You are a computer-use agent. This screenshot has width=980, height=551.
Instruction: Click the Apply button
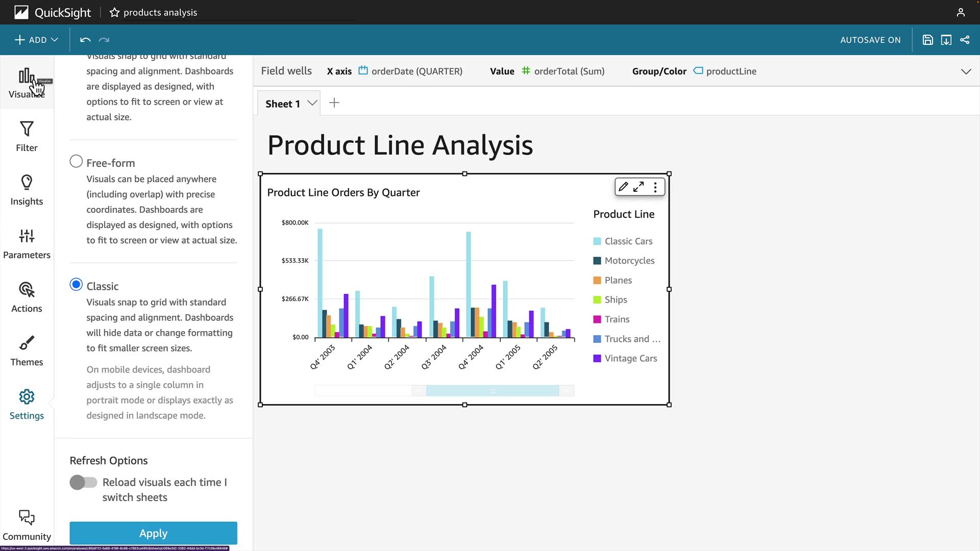[x=153, y=533]
